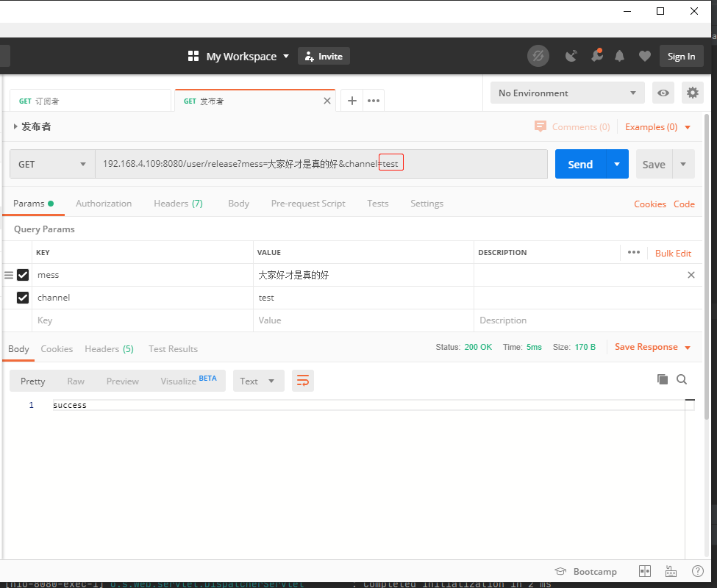Search within the response body
The image size is (717, 588).
coord(682,379)
